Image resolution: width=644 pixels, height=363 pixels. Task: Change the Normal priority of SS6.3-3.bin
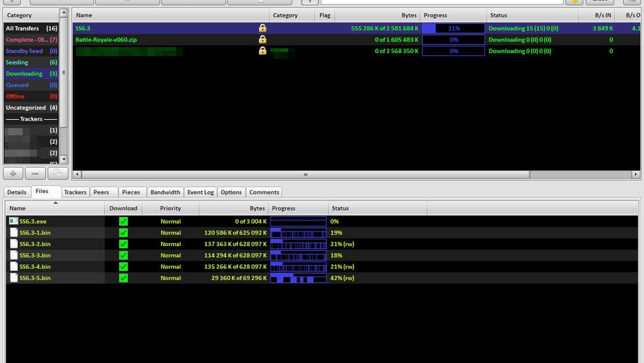coord(170,256)
